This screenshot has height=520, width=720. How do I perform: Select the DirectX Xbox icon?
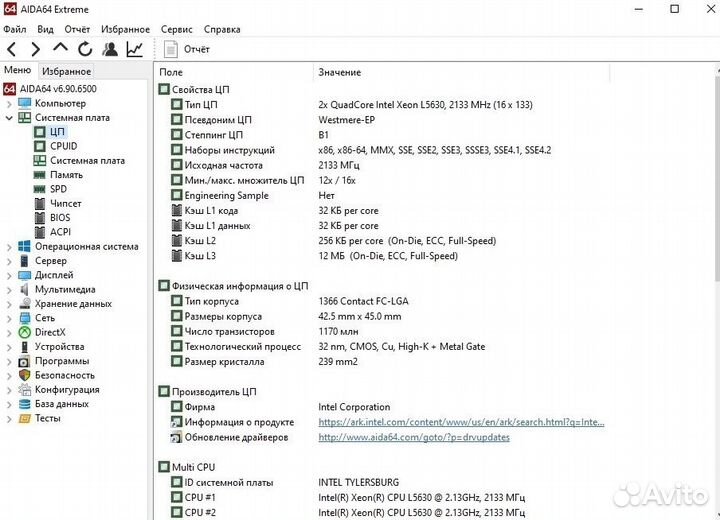[x=24, y=332]
